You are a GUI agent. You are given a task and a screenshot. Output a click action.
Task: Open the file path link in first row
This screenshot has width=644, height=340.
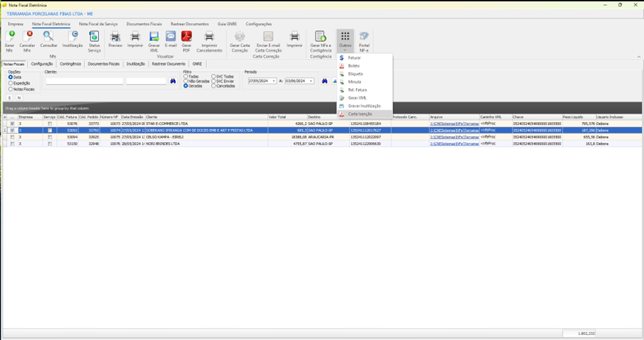[x=454, y=123]
